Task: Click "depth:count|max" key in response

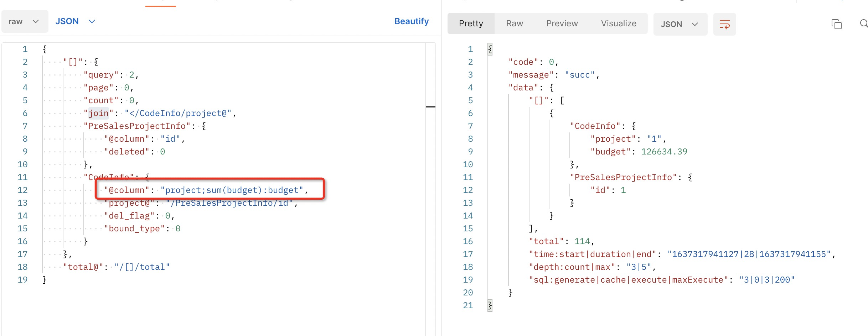Action: [572, 267]
